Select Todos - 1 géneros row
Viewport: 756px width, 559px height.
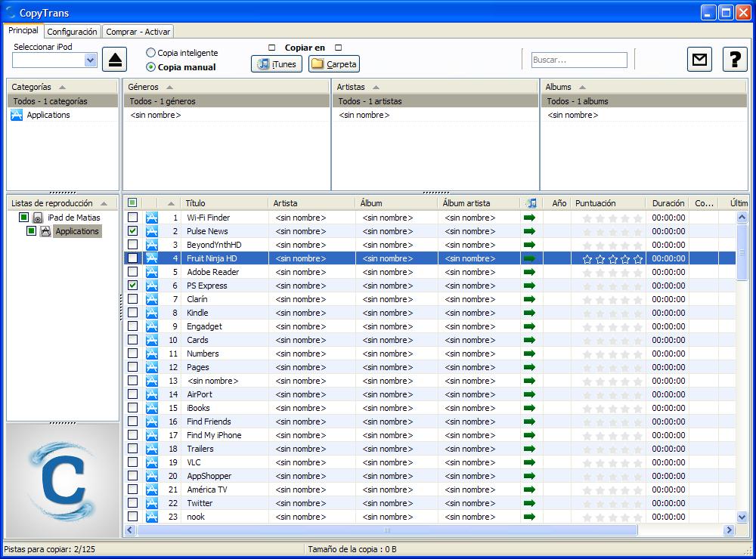coord(227,101)
